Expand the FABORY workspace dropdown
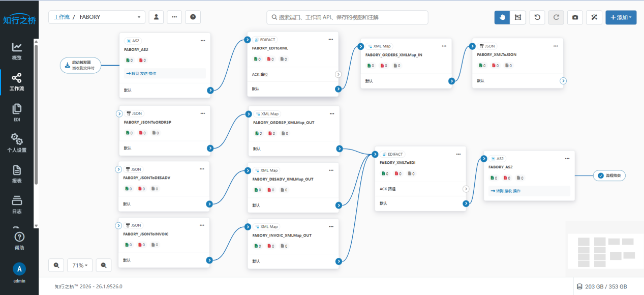Screen dimensions: 644x295 coord(139,17)
